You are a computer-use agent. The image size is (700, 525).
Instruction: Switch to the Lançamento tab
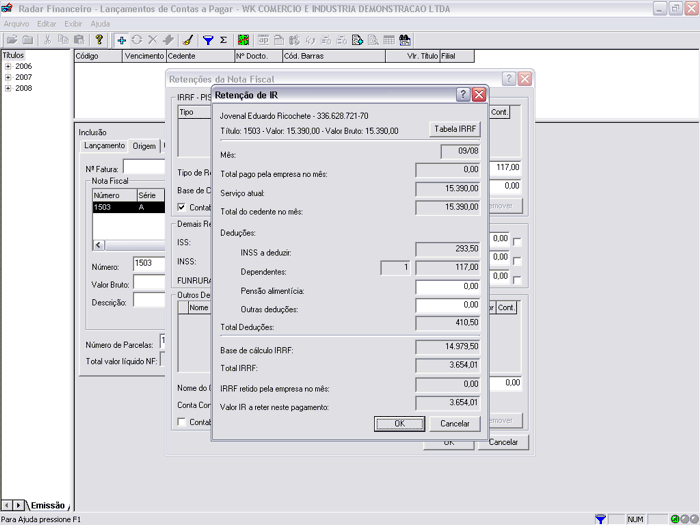click(x=105, y=146)
